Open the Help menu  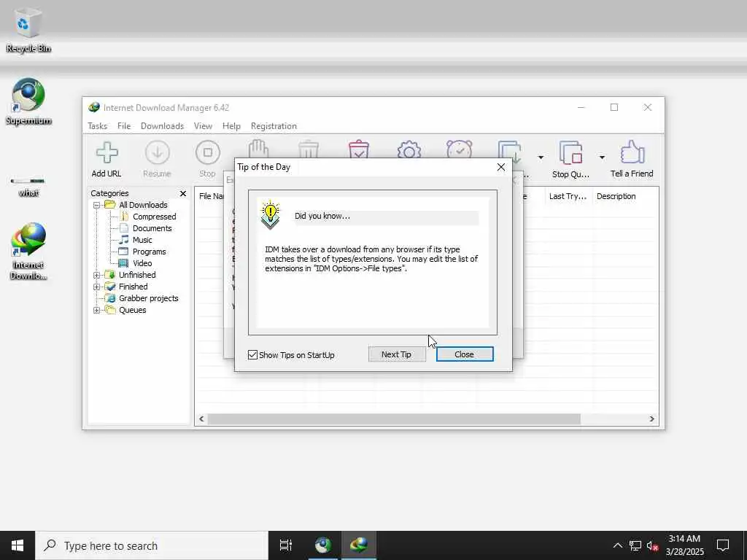point(231,125)
